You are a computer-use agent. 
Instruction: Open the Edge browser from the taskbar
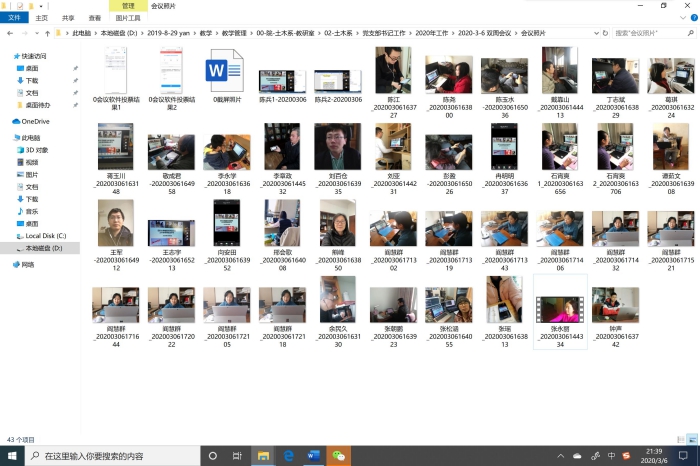point(288,456)
